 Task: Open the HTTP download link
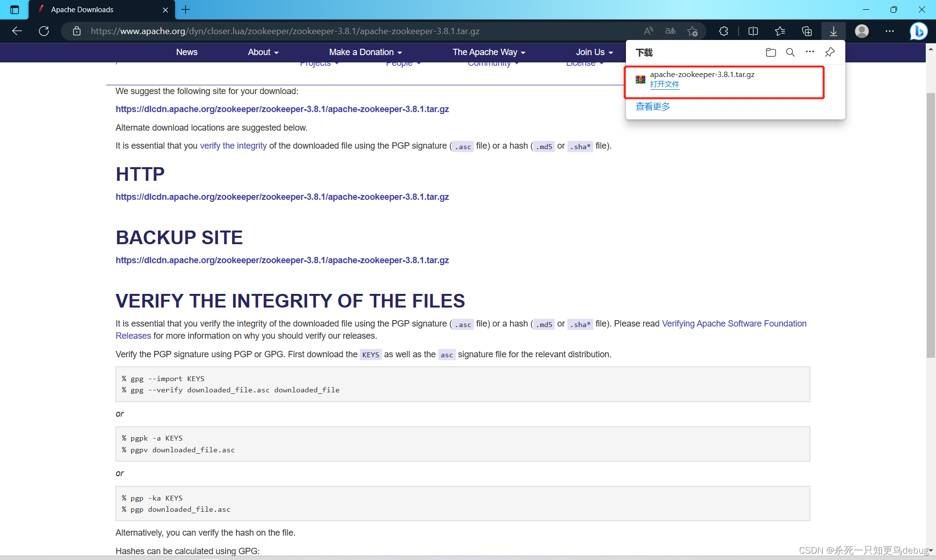click(x=283, y=197)
